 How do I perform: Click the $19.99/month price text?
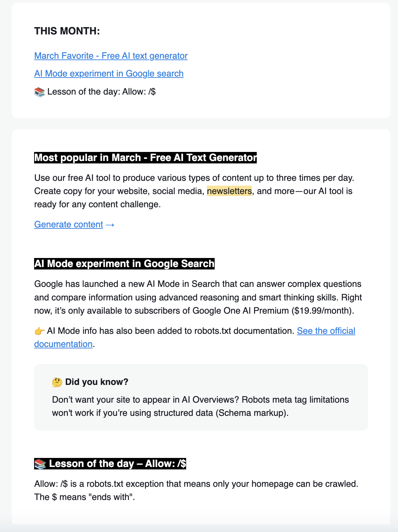tap(322, 311)
